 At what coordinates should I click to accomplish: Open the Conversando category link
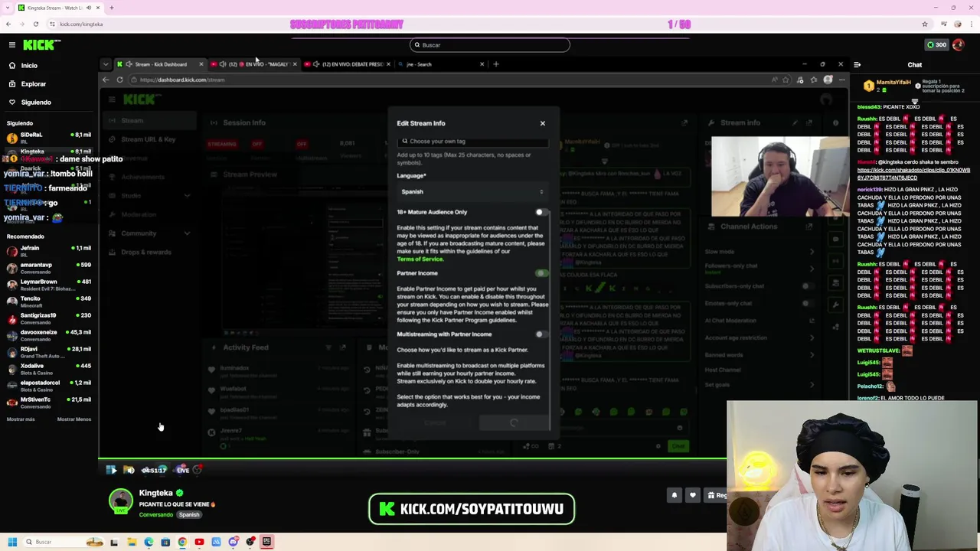(155, 515)
